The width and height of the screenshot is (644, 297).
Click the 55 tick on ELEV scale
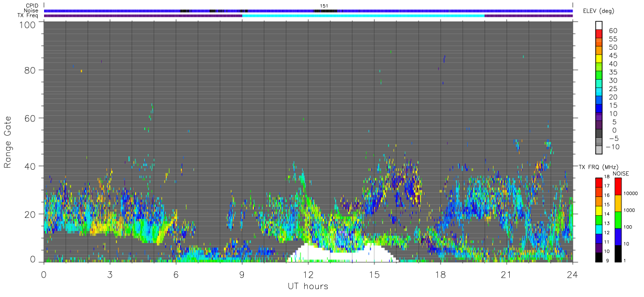coord(612,39)
